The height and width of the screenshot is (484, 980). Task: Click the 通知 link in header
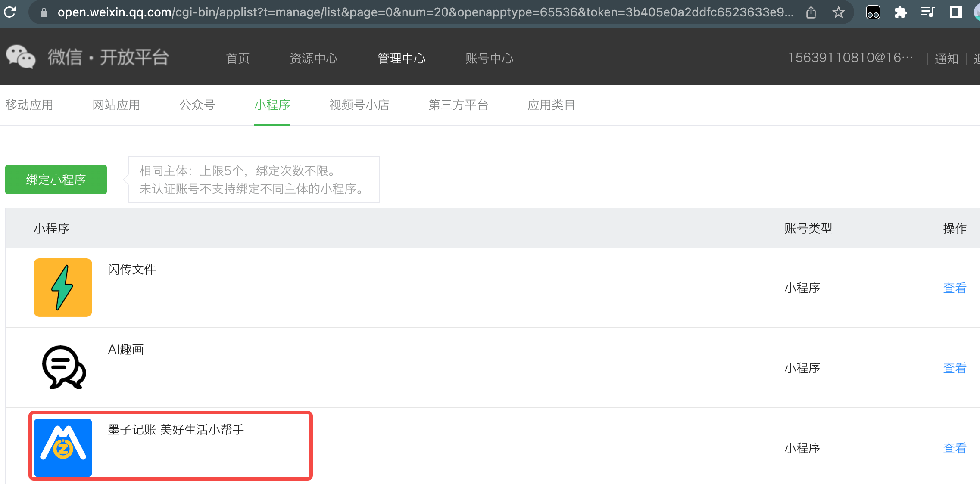coord(946,59)
